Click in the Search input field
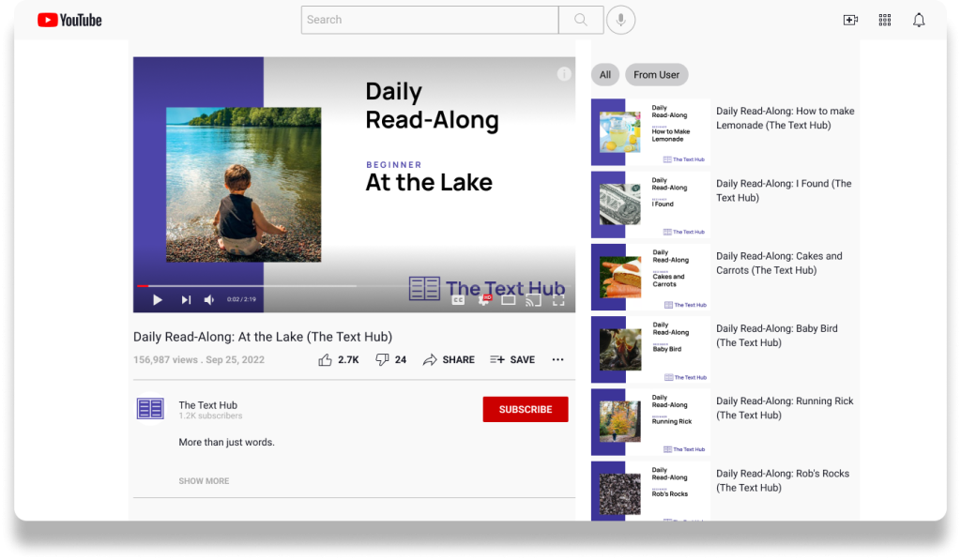Viewport: 961px width, 560px height. pyautogui.click(x=430, y=20)
